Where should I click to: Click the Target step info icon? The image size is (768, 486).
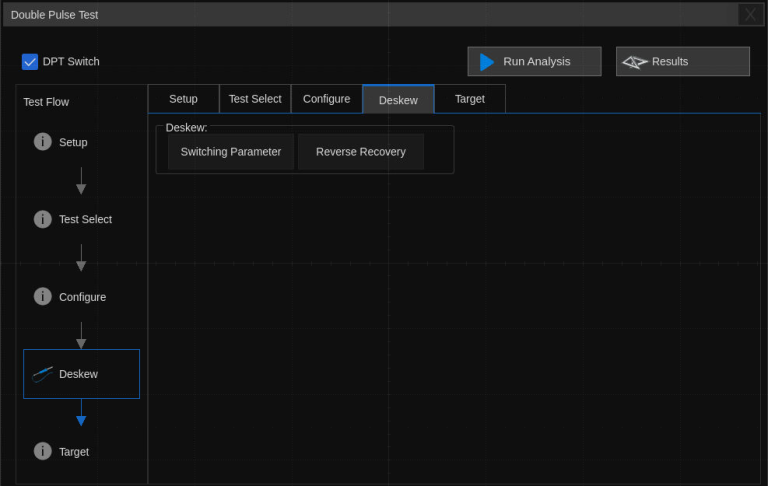point(43,451)
